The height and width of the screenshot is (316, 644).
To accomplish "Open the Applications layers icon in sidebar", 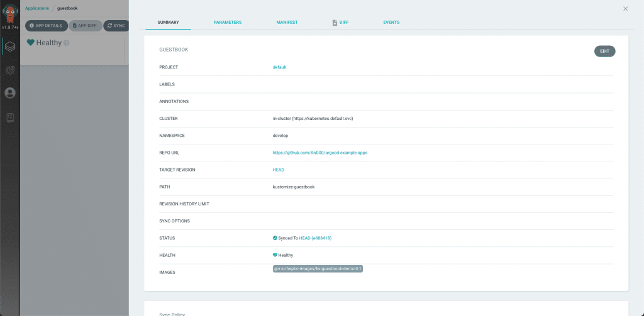I will [10, 46].
